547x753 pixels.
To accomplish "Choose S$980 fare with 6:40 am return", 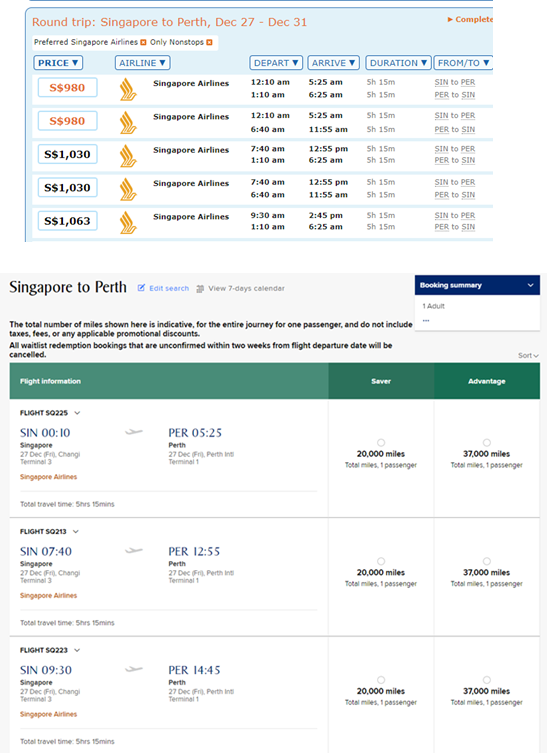I will coord(67,121).
